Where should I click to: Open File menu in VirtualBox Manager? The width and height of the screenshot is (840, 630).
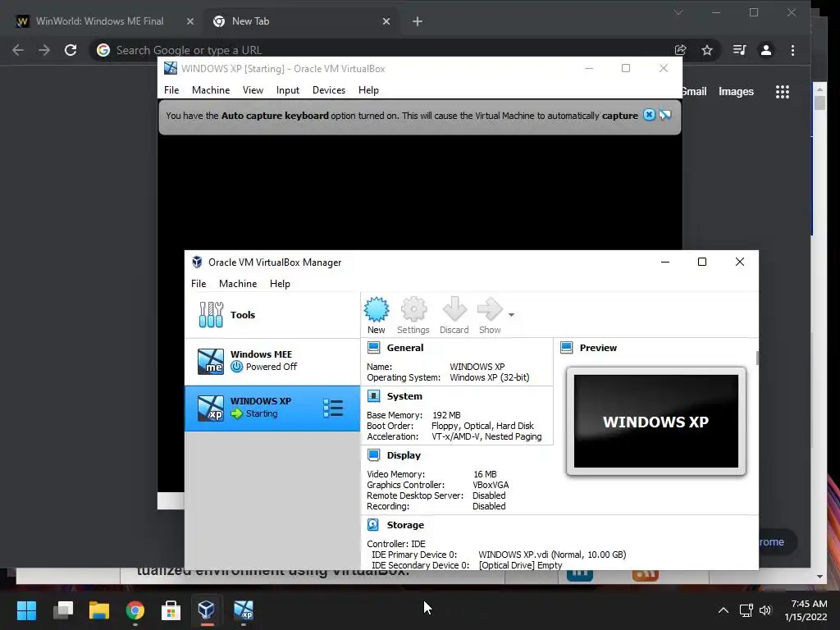tap(199, 283)
